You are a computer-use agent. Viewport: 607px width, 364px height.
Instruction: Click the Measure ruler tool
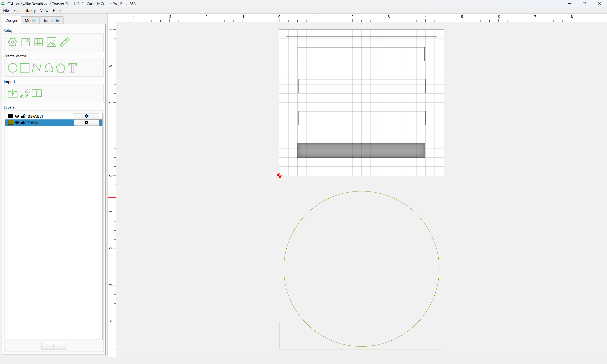[64, 42]
